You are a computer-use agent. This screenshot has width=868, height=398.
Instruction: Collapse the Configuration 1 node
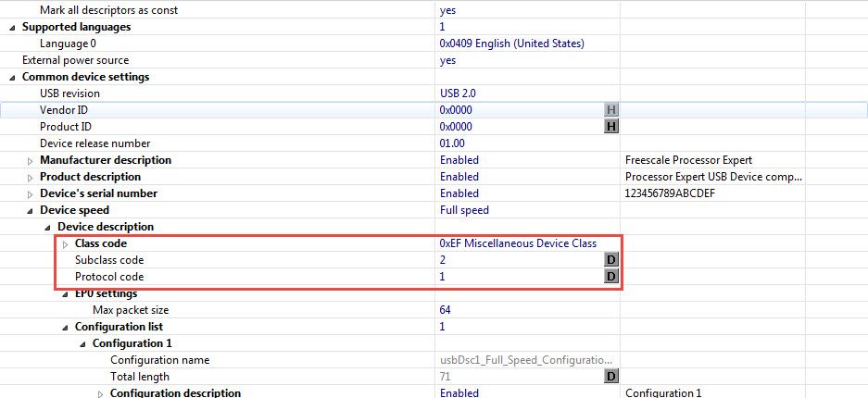(x=83, y=343)
